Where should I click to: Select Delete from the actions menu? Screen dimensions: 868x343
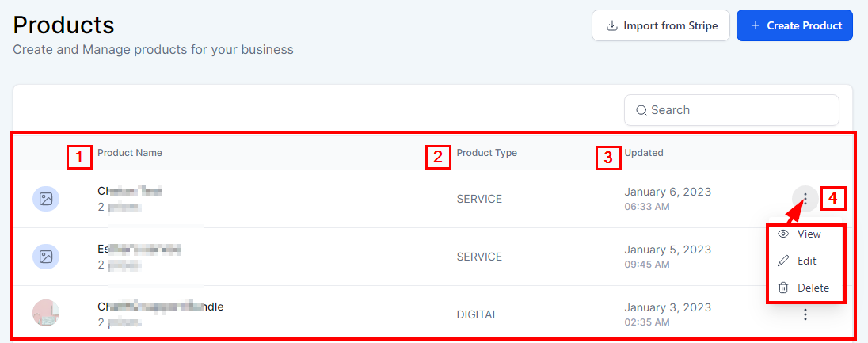point(813,288)
